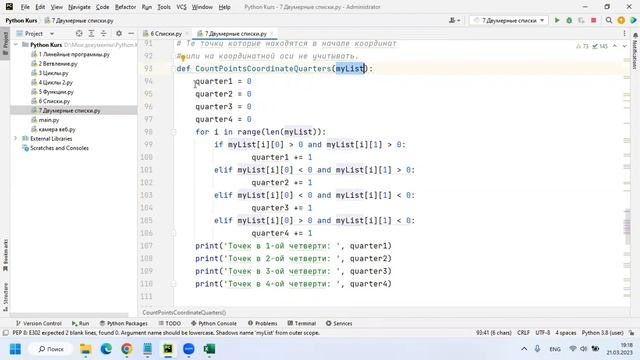640x360 pixels.
Task: Open Windows Start menu
Action: coord(15,349)
